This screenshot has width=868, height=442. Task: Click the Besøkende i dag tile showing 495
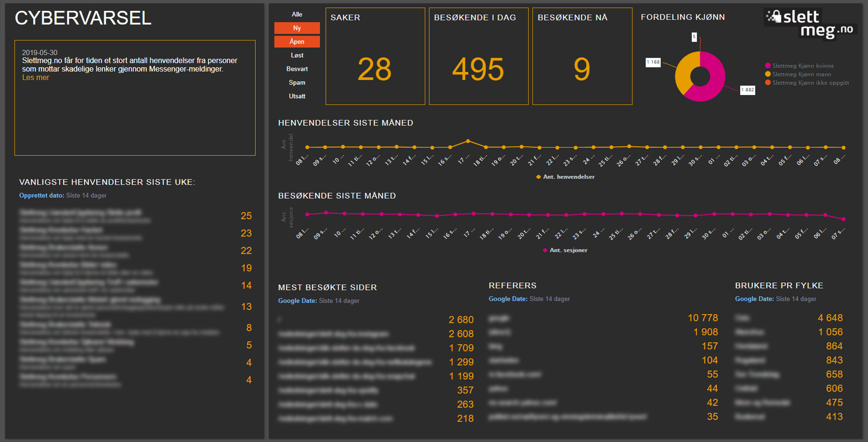tap(478, 56)
